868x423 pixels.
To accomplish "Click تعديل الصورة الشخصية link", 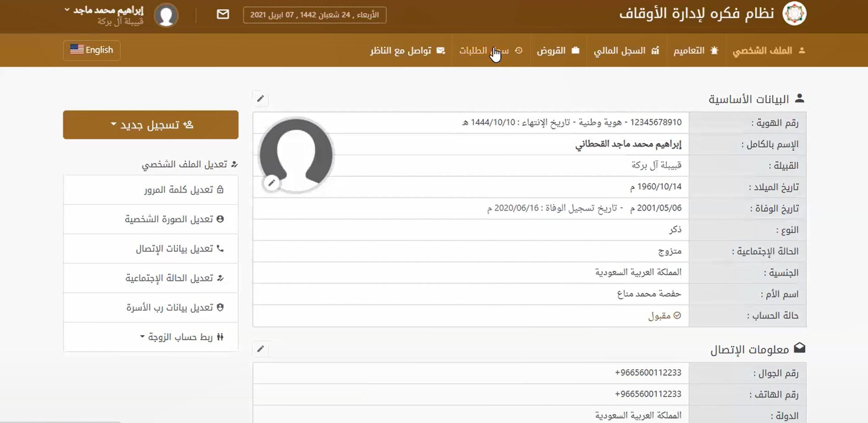I will point(174,219).
